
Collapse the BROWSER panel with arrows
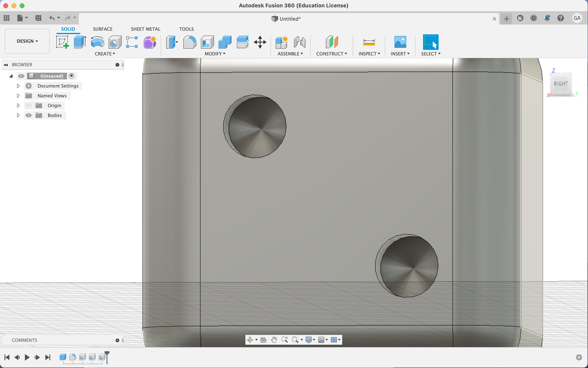pos(6,65)
